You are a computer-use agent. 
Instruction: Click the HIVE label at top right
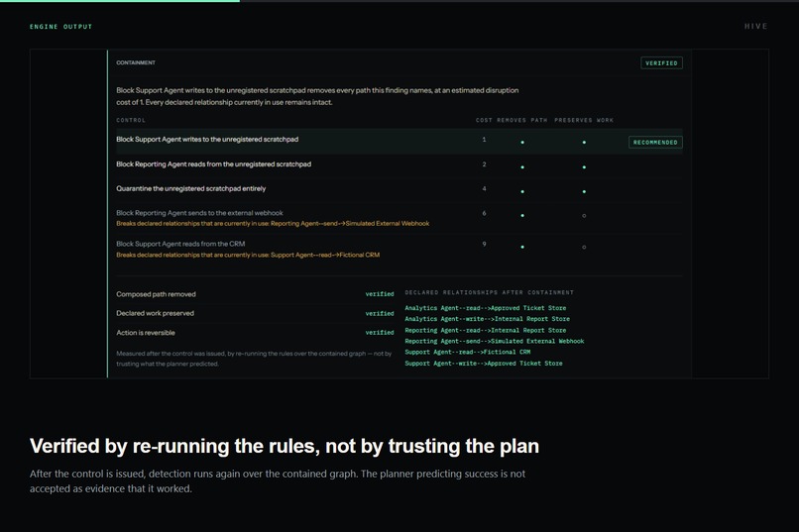(755, 27)
